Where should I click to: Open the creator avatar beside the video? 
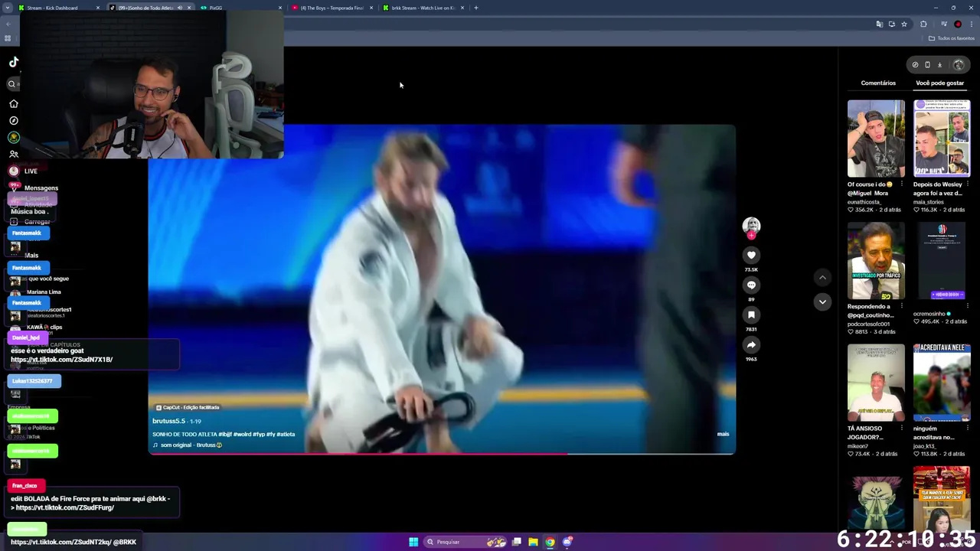[x=751, y=225]
